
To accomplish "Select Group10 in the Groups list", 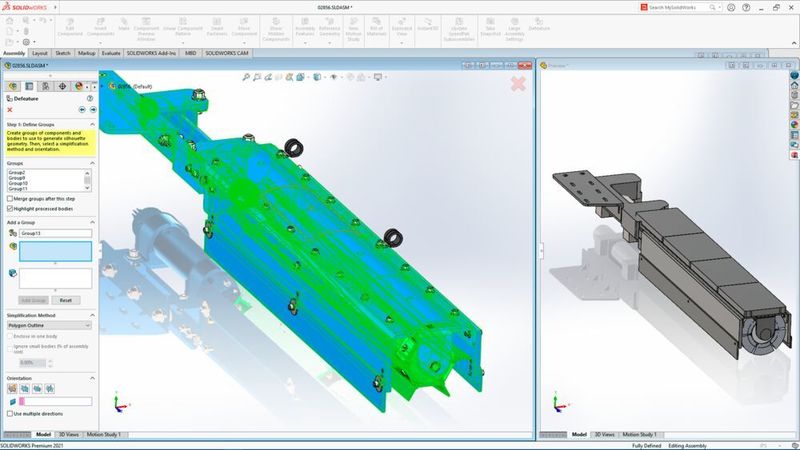I will (x=18, y=183).
